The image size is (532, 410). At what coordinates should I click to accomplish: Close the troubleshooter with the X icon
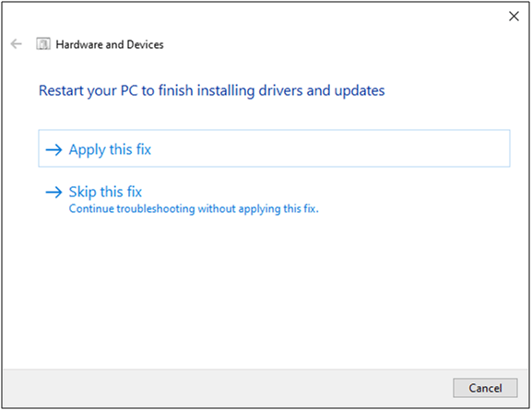pyautogui.click(x=514, y=16)
